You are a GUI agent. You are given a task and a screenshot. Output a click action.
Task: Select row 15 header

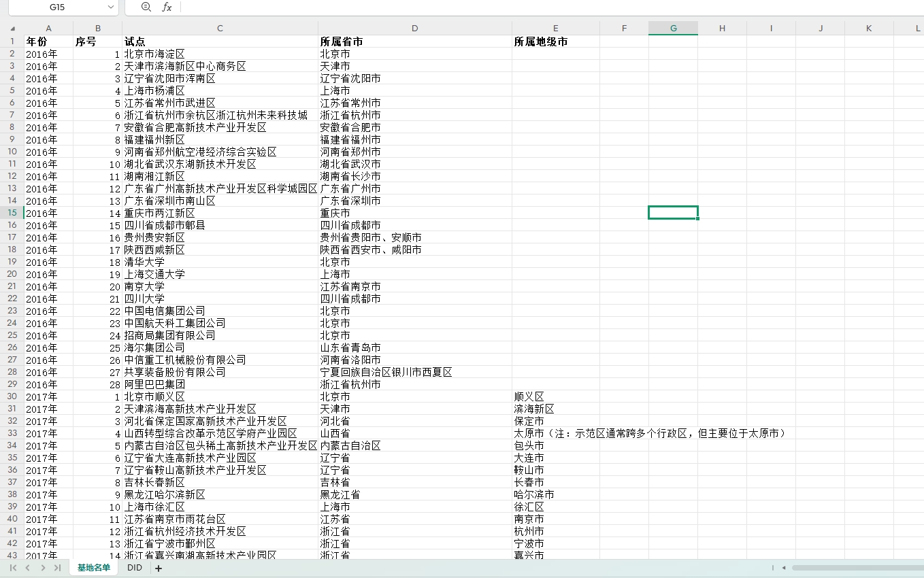pyautogui.click(x=12, y=213)
